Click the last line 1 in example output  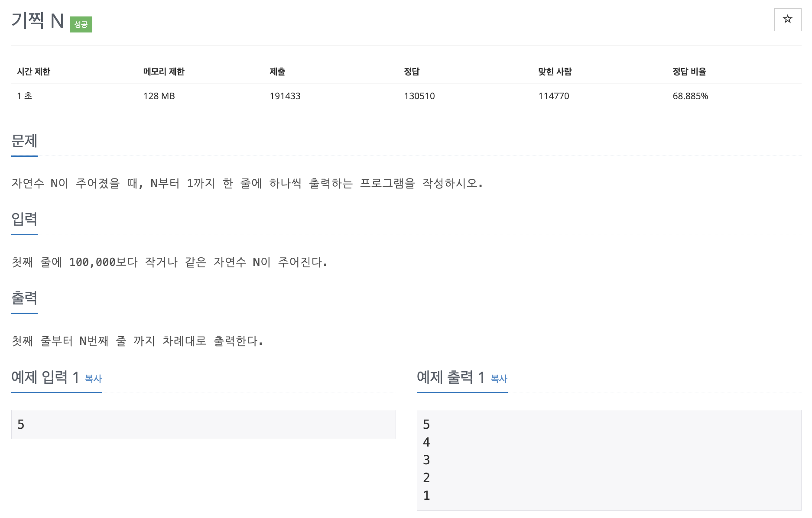pyautogui.click(x=426, y=495)
